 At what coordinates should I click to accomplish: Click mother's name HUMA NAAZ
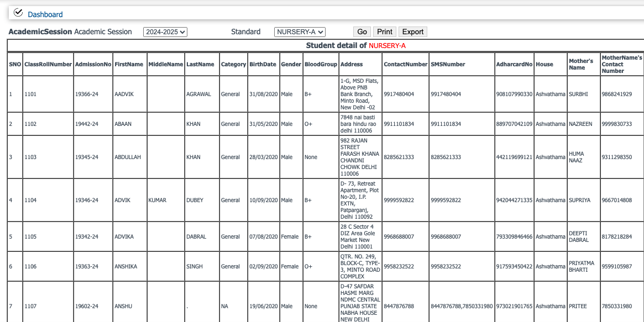pos(576,157)
